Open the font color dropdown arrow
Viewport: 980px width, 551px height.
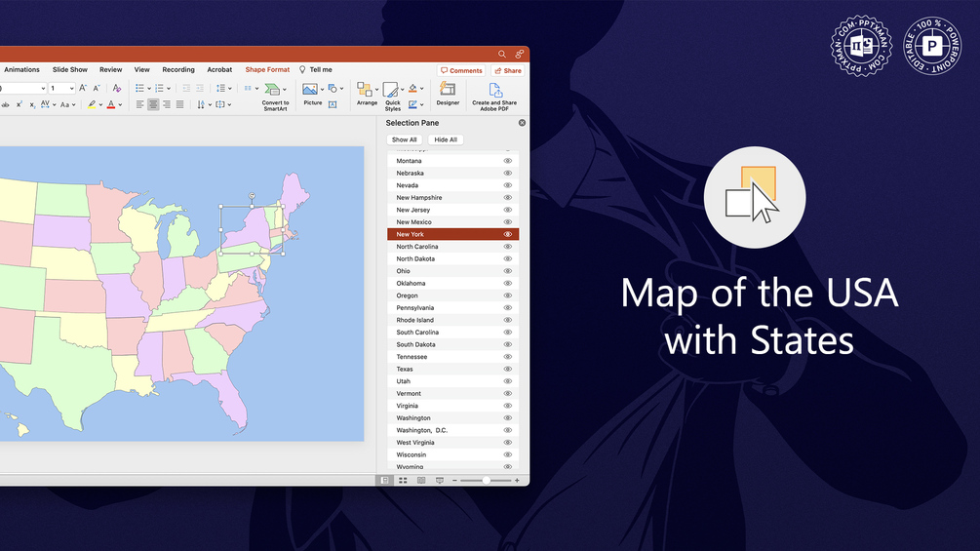(x=120, y=105)
